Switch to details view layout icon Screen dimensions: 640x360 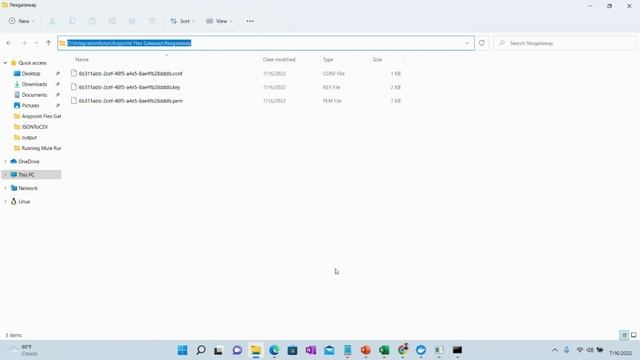click(x=624, y=335)
